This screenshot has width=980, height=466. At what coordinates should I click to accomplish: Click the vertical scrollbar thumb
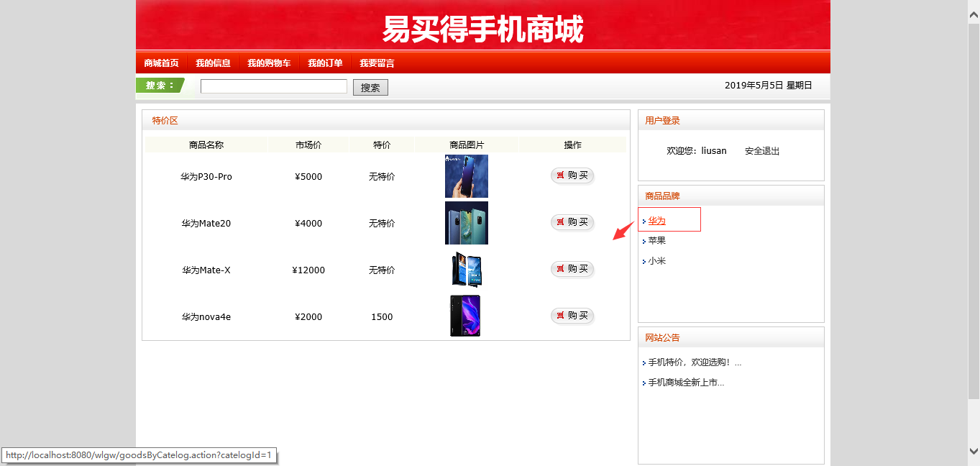[974, 211]
